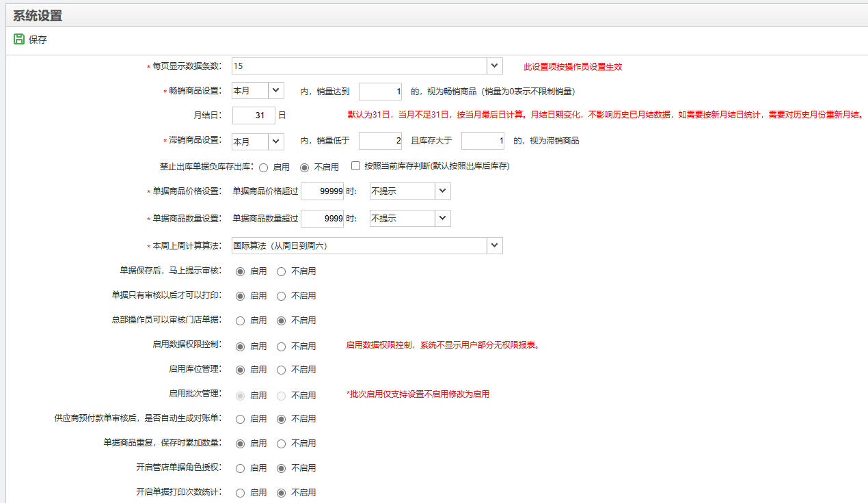This screenshot has height=503, width=868.
Task: Click the 保存 save button text
Action: [38, 40]
